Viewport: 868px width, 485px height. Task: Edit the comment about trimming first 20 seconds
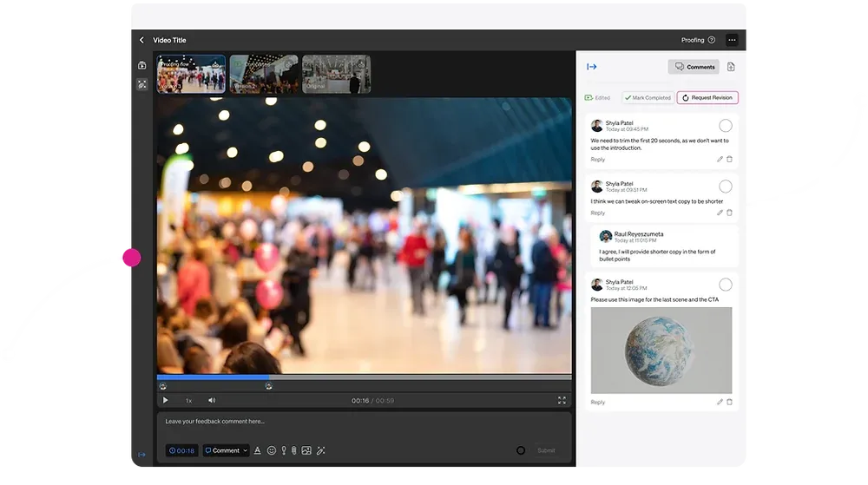coord(720,160)
